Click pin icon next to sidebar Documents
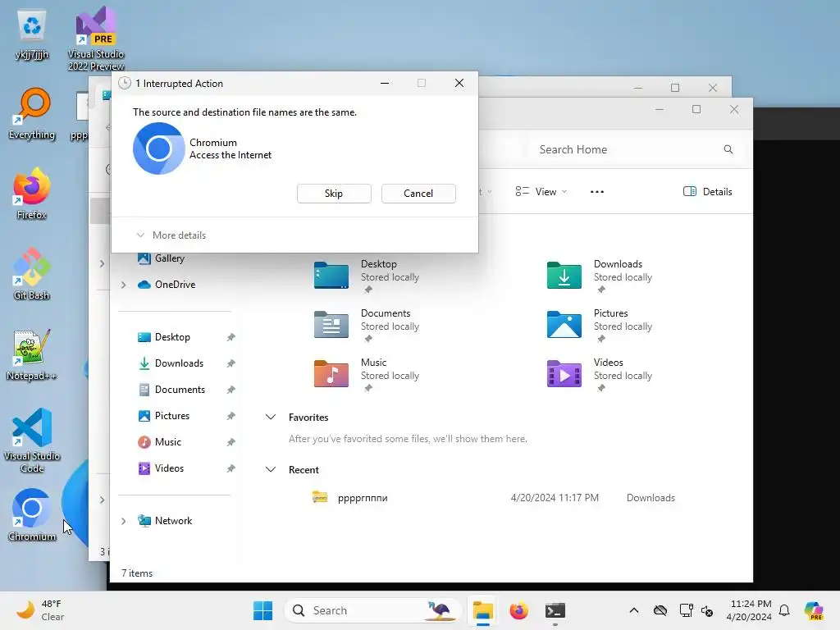 click(x=231, y=390)
